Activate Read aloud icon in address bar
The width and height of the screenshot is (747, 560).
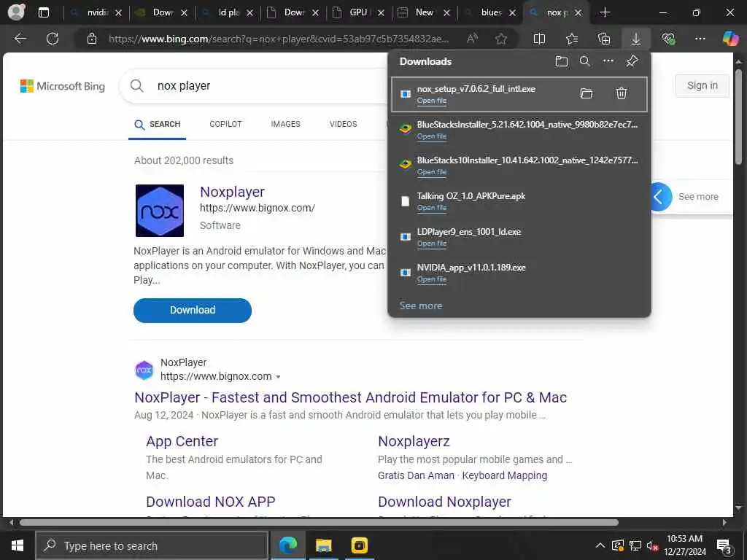click(472, 39)
